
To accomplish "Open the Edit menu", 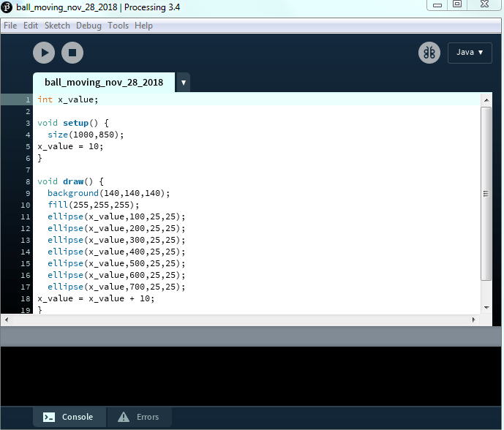I will click(31, 26).
